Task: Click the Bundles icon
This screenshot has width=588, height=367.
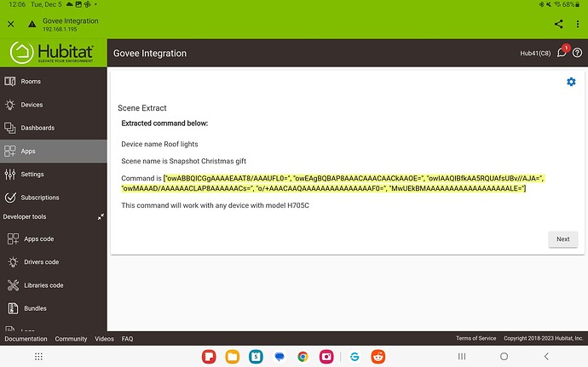Action: click(x=13, y=308)
